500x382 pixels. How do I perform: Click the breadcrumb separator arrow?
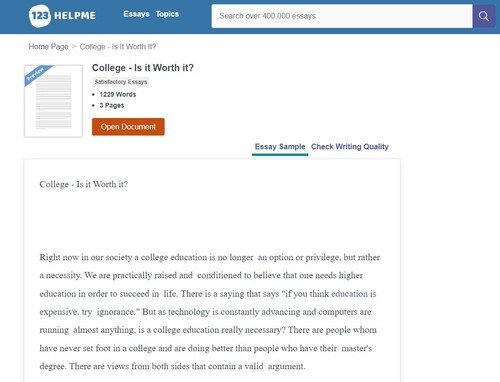pos(74,46)
